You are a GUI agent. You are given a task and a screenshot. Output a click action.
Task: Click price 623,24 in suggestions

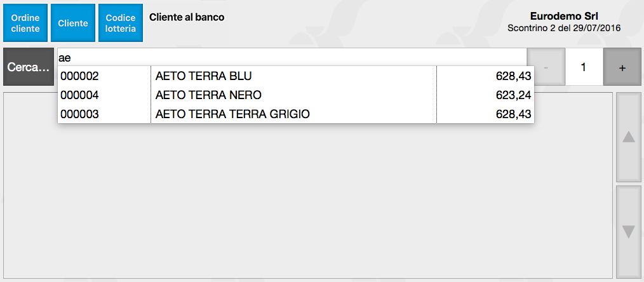click(513, 95)
